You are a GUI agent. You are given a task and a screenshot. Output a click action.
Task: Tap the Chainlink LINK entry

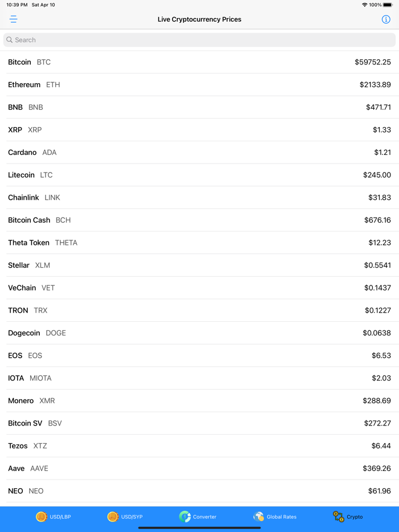coord(199,198)
